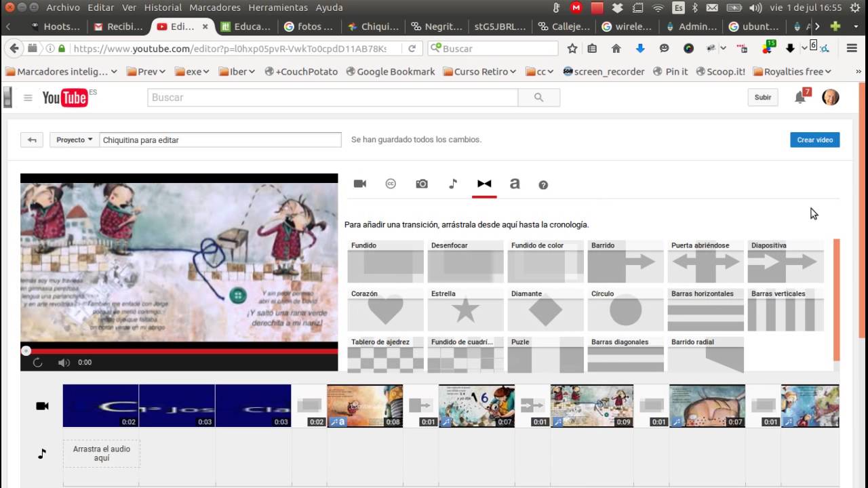
Task: Expand the Marcadores intelig... bookmark folder
Action: coord(61,72)
